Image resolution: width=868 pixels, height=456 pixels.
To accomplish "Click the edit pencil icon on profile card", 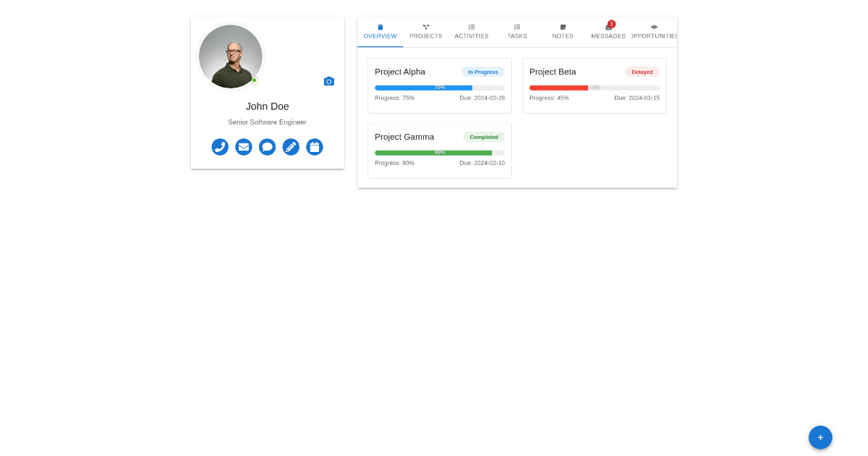I will click(291, 147).
